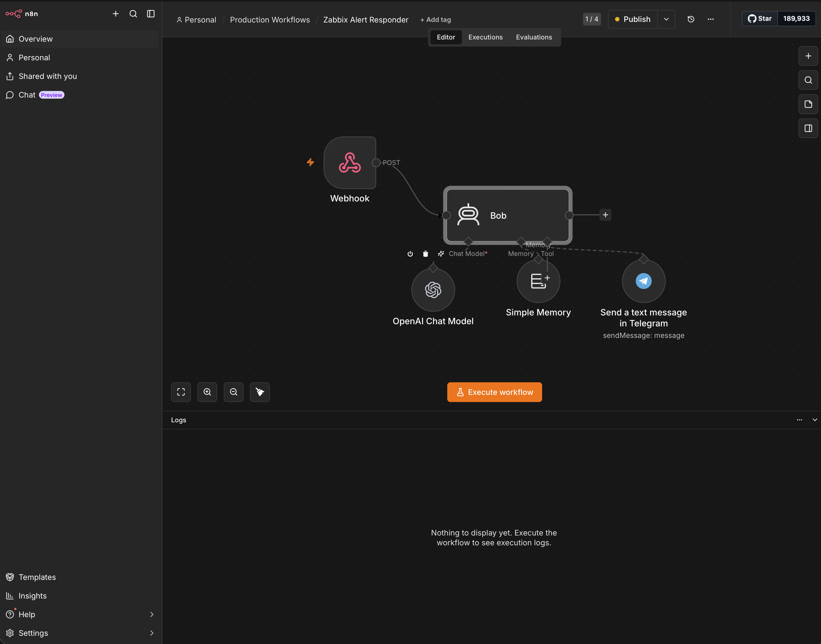Select the Bob agent node

508,215
